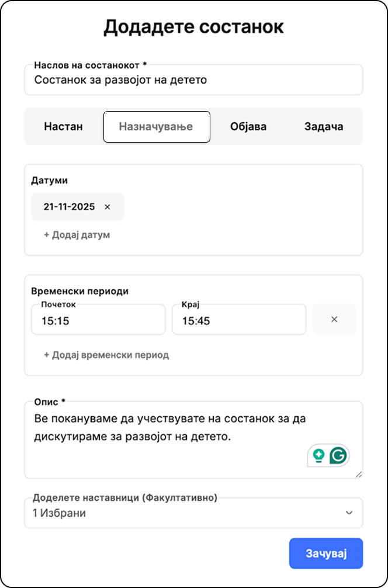Remove the 21-11-2025 date chip

(107, 207)
